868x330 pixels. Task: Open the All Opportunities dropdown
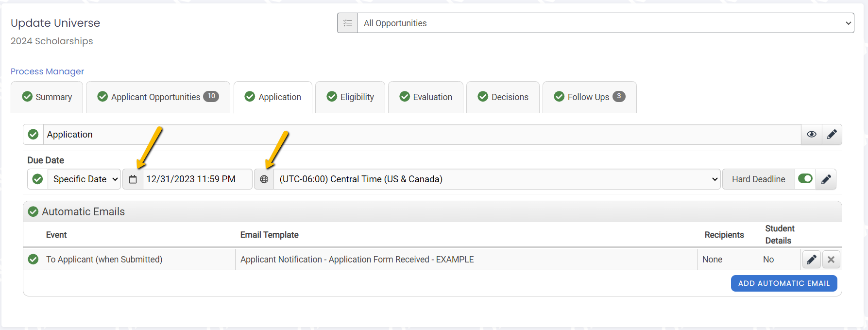pos(605,23)
